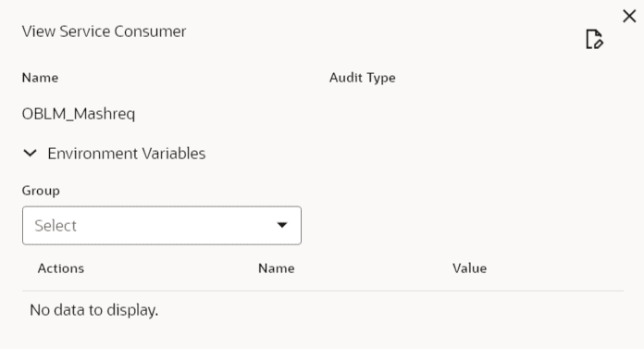Close the View Service Consumer dialog
The height and width of the screenshot is (349, 644).
coord(629,17)
